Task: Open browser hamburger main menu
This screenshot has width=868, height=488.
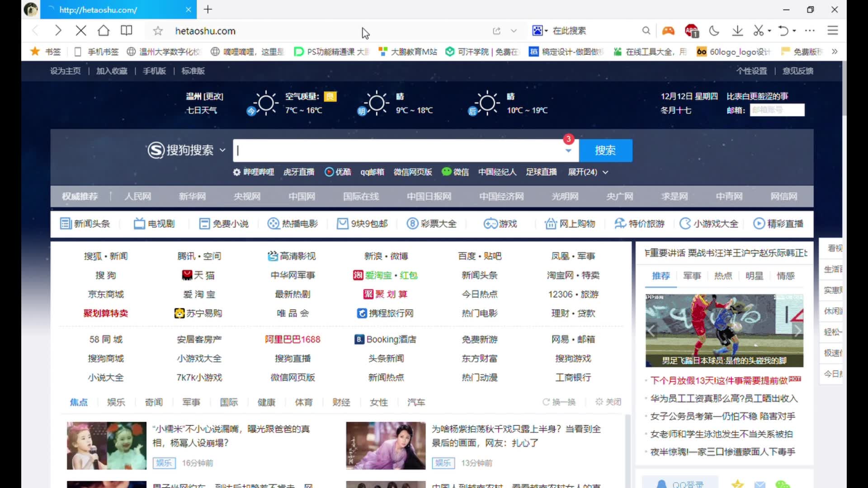Action: (833, 31)
